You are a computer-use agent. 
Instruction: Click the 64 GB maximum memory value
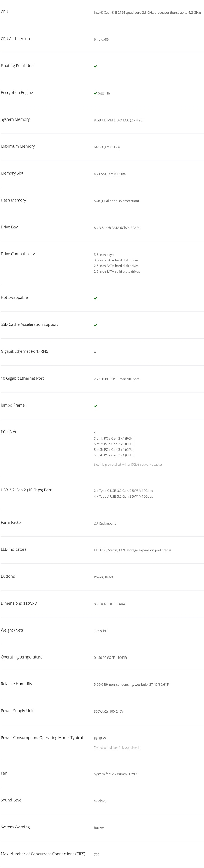[107, 147]
